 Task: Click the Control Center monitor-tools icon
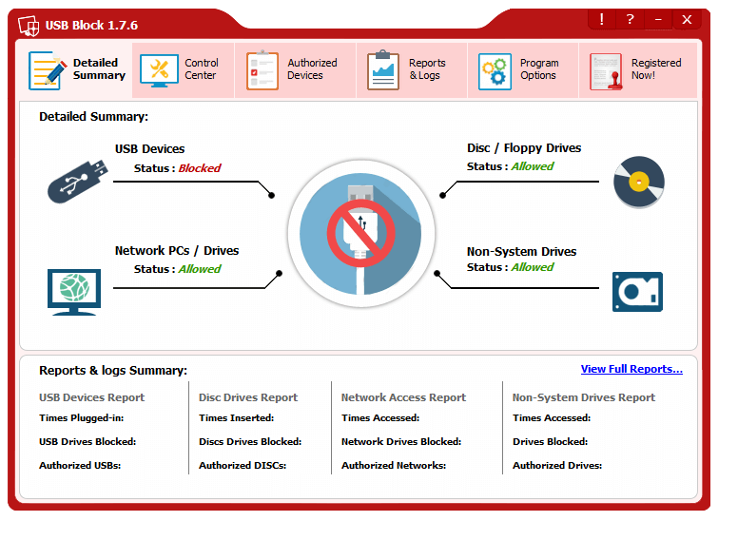click(159, 70)
